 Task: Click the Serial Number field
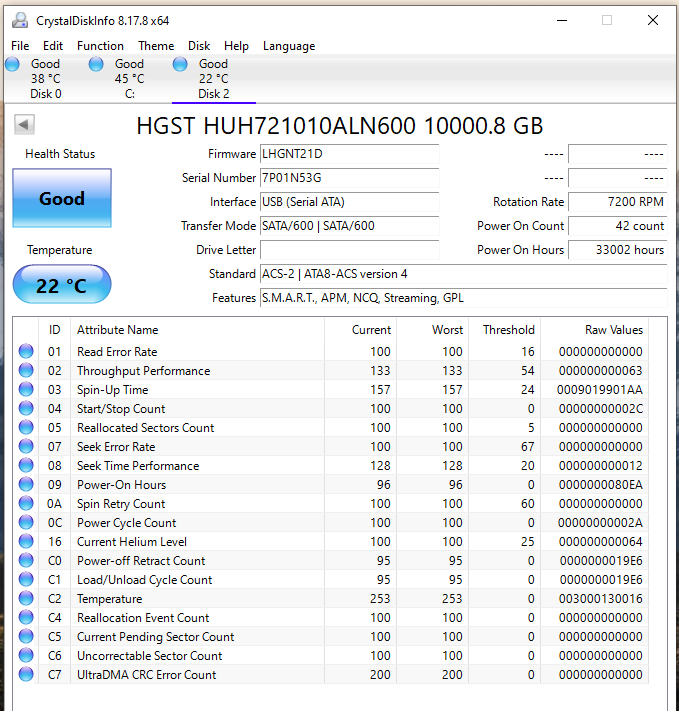[x=349, y=178]
